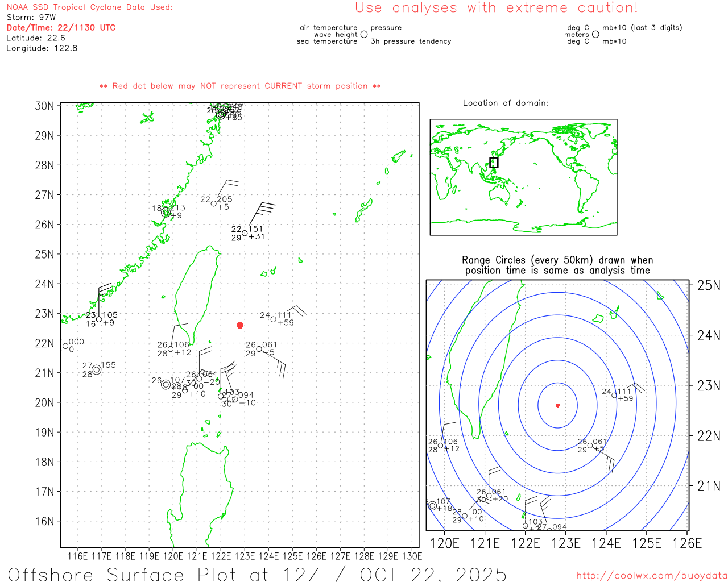Click the 'Location of domain:' label
This screenshot has width=728, height=582.
click(506, 103)
